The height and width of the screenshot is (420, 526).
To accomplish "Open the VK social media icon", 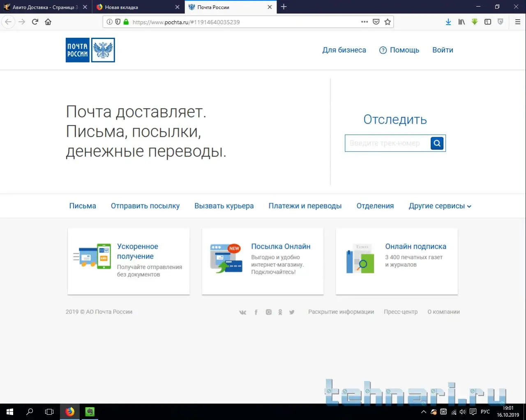I will (243, 312).
